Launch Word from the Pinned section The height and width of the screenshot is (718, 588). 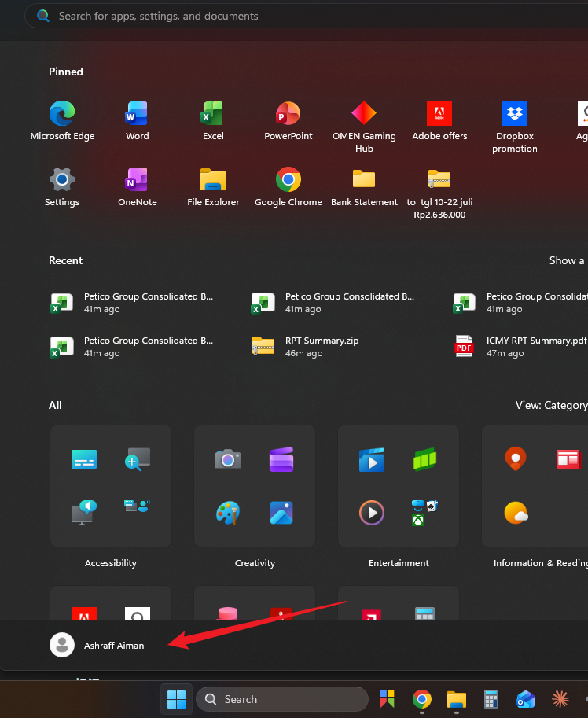click(137, 121)
